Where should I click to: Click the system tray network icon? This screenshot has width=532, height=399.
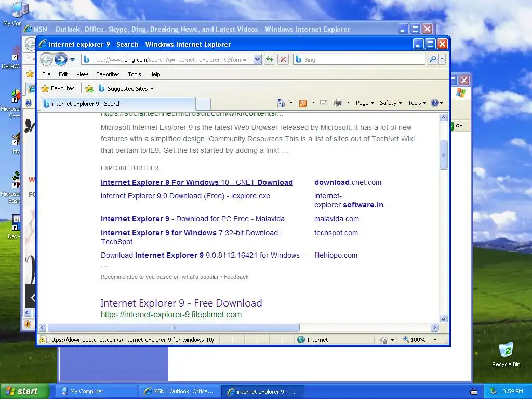(494, 391)
